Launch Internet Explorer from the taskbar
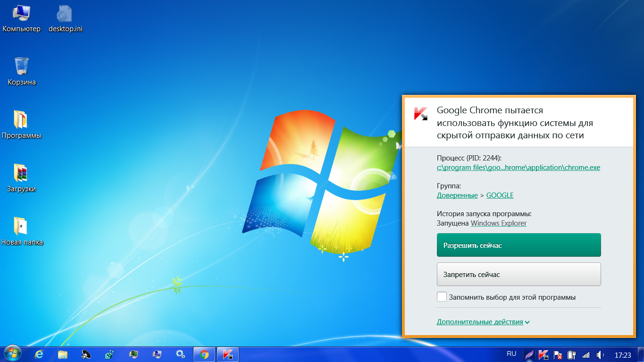Image resolution: width=644 pixels, height=362 pixels. [x=39, y=354]
